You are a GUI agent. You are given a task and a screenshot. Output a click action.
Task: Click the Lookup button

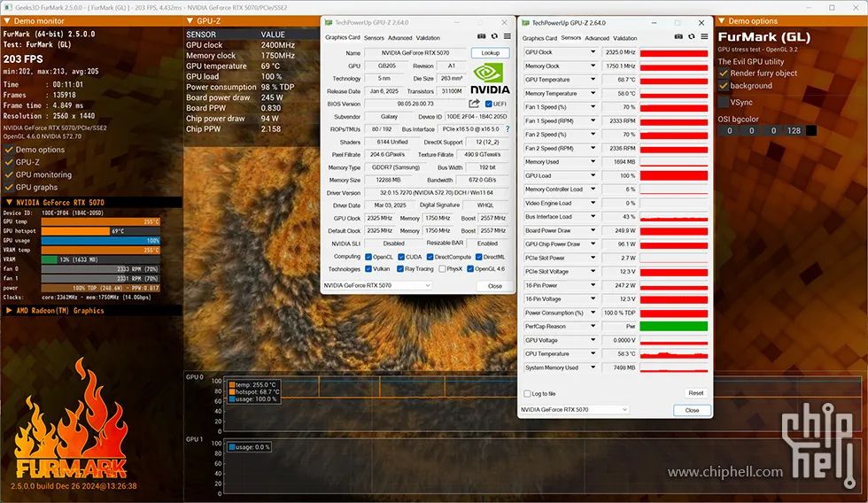(491, 52)
